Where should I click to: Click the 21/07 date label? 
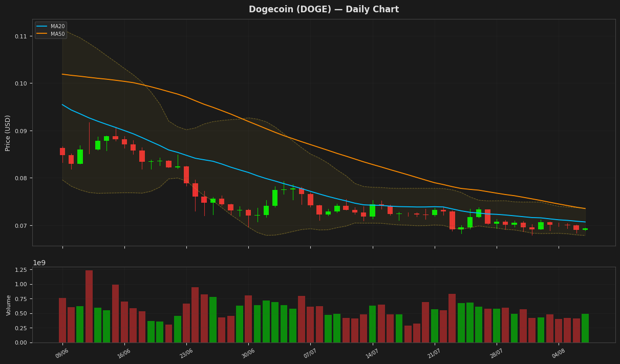click(x=433, y=353)
